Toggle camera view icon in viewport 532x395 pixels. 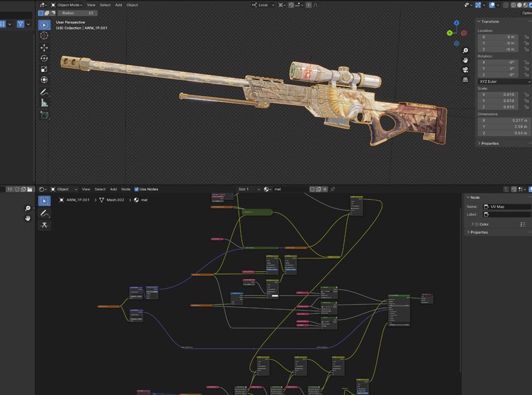[x=465, y=70]
